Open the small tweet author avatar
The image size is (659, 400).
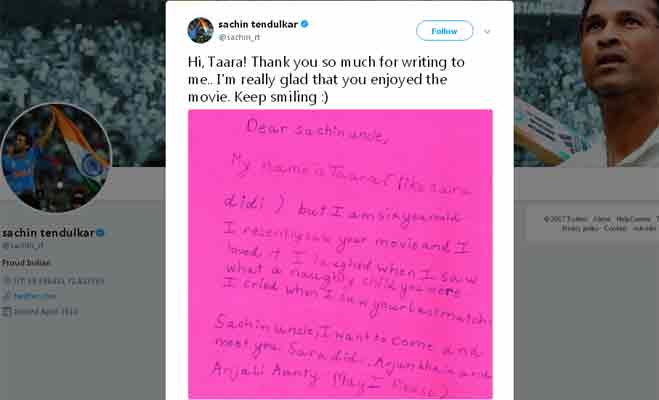tap(200, 30)
